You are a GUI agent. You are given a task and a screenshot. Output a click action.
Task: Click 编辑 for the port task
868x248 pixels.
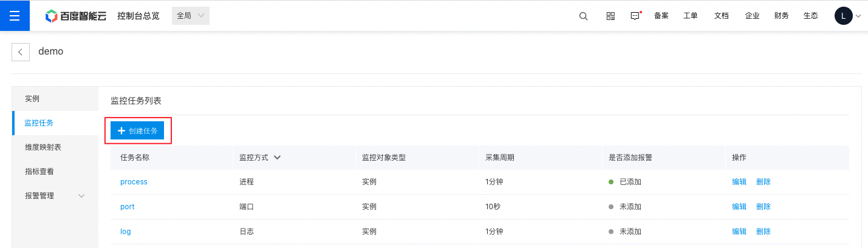point(739,207)
